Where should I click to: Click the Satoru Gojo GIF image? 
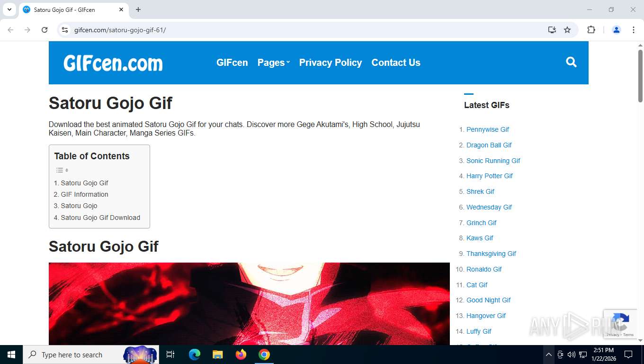point(249,304)
